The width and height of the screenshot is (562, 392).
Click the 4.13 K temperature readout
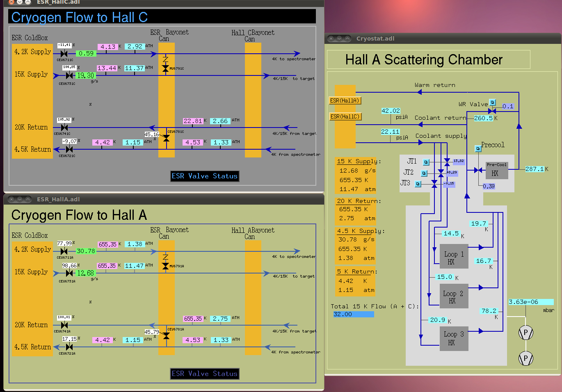coord(108,47)
